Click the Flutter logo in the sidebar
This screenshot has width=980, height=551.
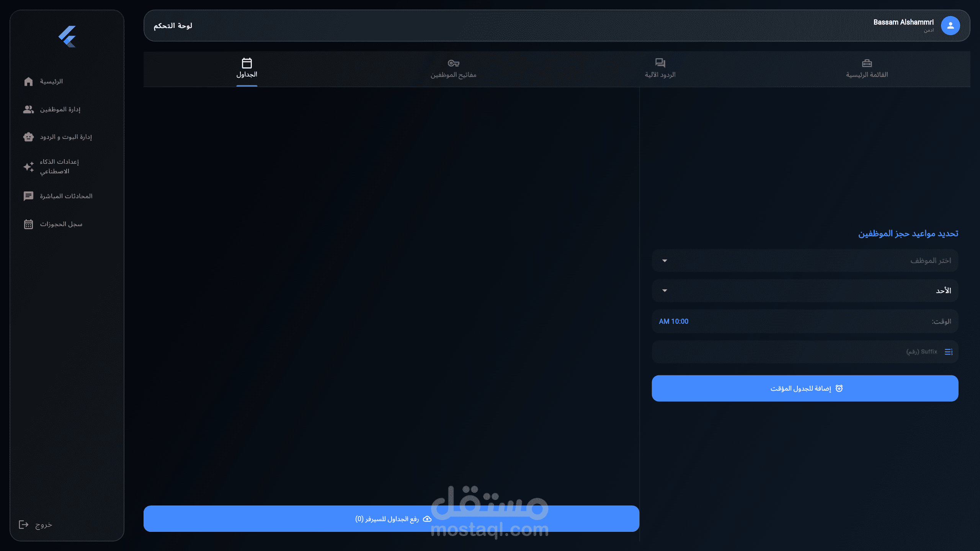click(x=67, y=37)
